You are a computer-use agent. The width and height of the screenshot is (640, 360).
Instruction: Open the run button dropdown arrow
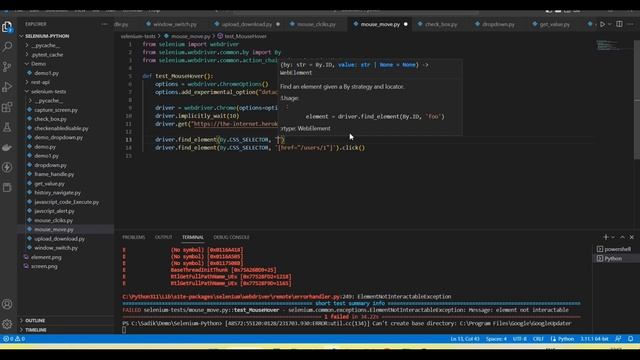coord(610,24)
